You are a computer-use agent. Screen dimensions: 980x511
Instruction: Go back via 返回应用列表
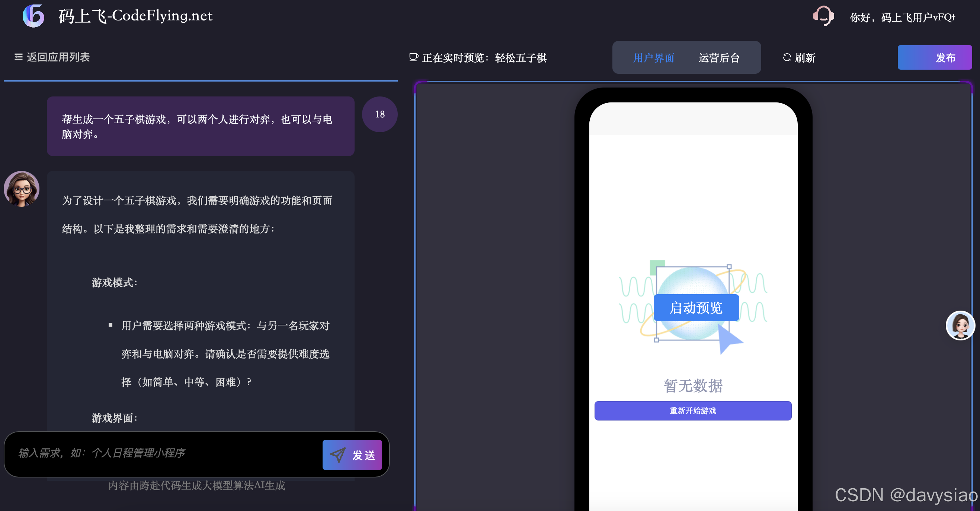(x=58, y=57)
